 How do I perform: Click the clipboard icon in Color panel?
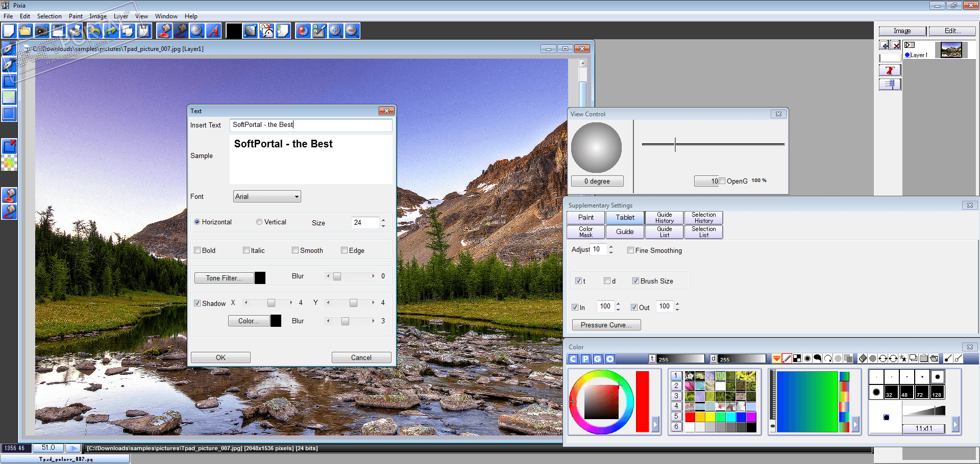point(924,358)
